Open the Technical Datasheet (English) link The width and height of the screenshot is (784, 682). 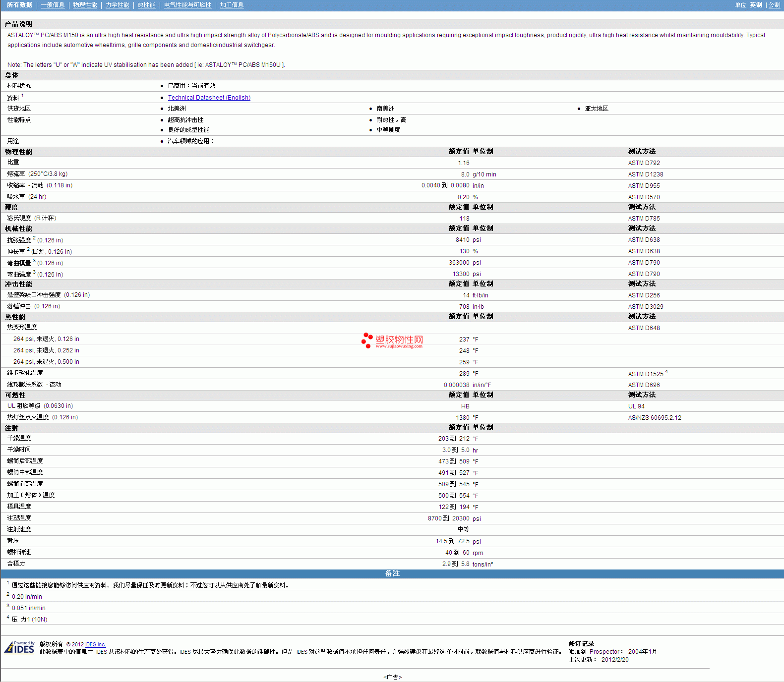[209, 98]
